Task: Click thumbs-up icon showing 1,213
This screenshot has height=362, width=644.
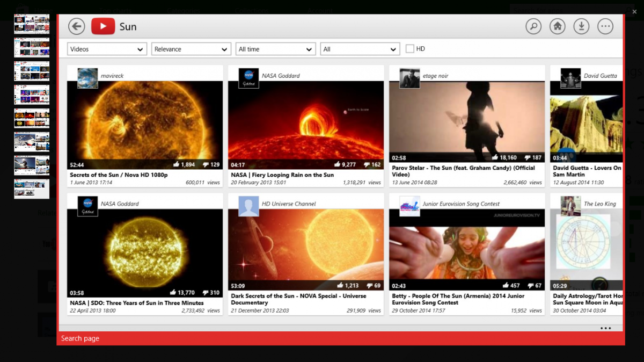Action: [340, 285]
